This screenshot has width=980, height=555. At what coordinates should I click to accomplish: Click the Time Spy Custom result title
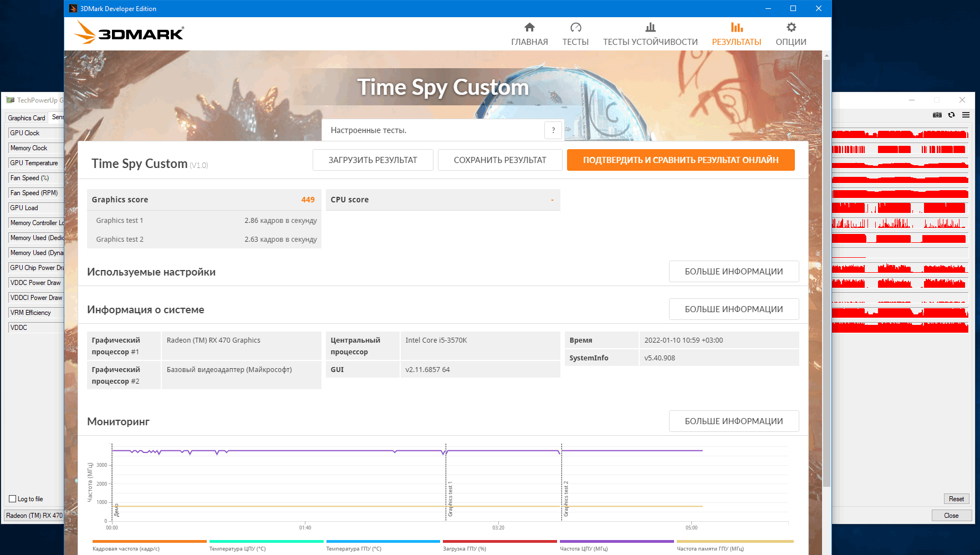[140, 164]
